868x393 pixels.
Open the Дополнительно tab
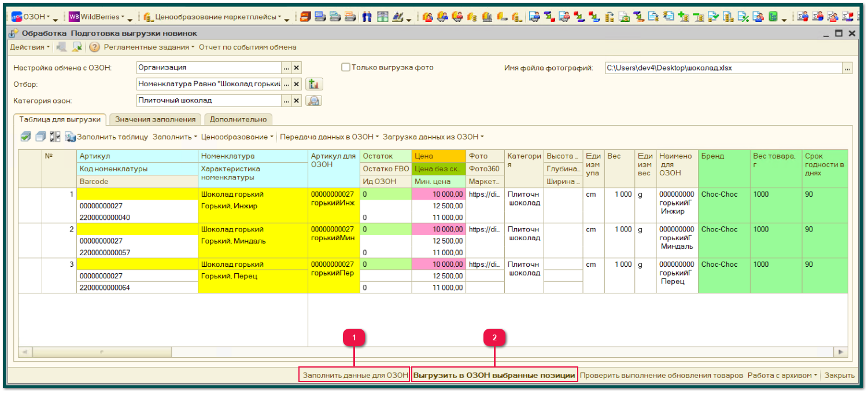238,119
